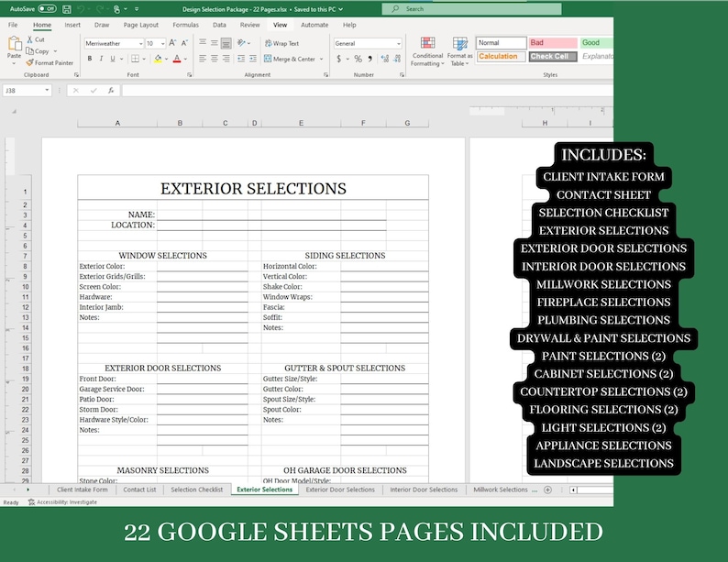The image size is (728, 562).
Task: Expand the Merge & Center dropdown arrow
Action: click(x=321, y=59)
